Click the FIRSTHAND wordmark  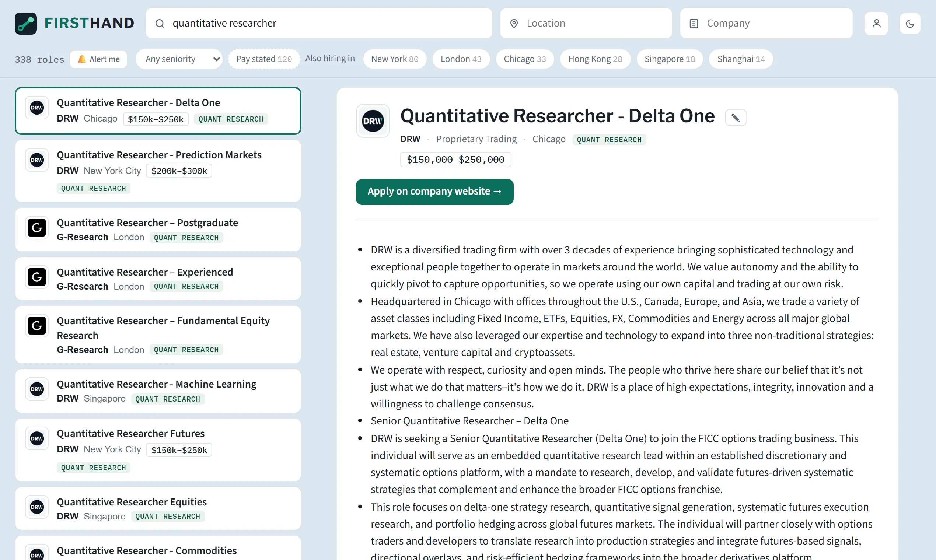coord(90,24)
